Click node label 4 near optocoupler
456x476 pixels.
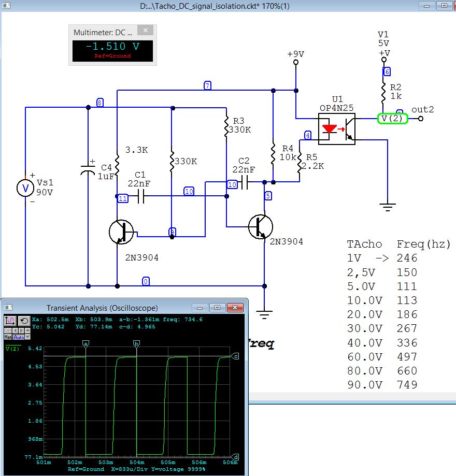point(308,135)
